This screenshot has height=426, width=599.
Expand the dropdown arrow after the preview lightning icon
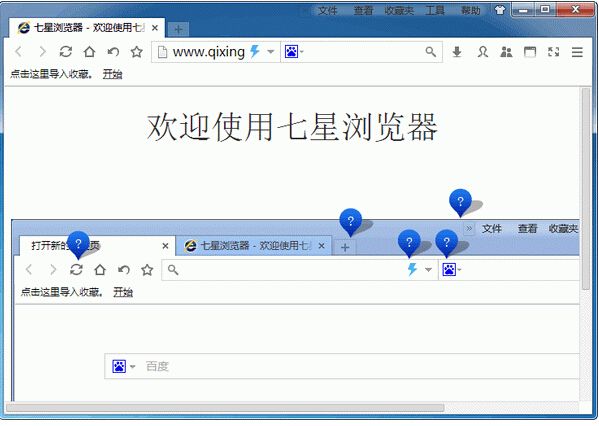(428, 270)
